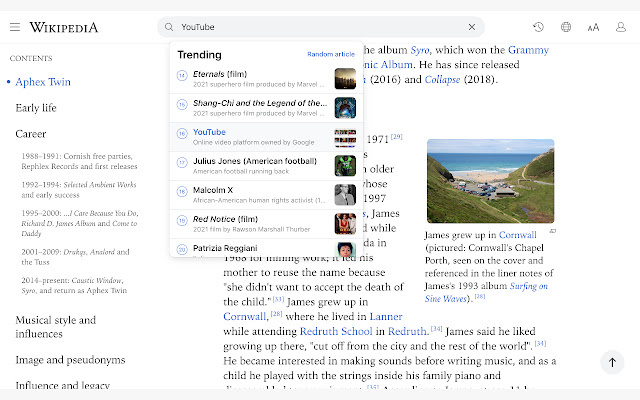Screen dimensions: 640x400
Task: Click the Wikipedia logo
Action: click(x=64, y=27)
